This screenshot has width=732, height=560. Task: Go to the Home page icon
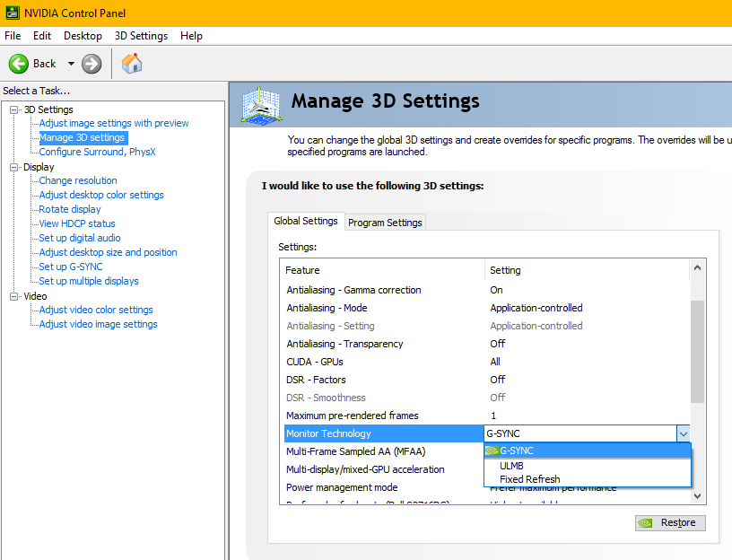(x=132, y=64)
